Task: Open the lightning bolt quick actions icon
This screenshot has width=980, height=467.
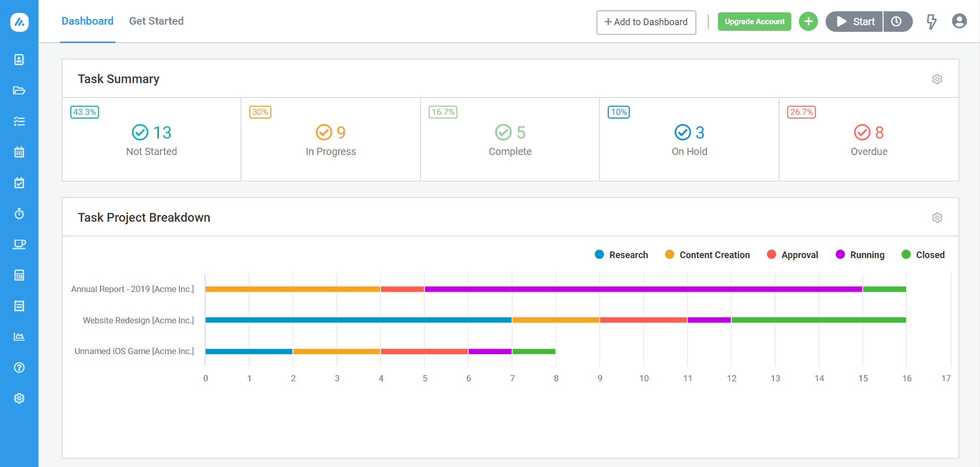Action: (x=932, y=21)
